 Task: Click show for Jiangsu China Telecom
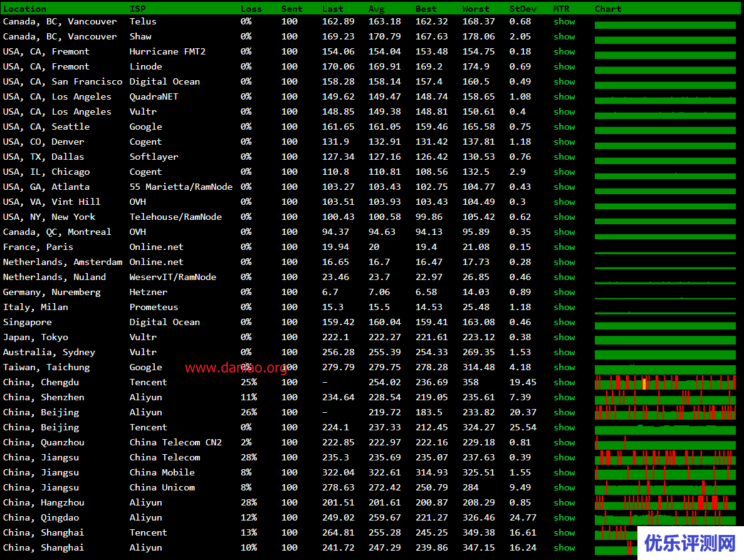point(564,457)
